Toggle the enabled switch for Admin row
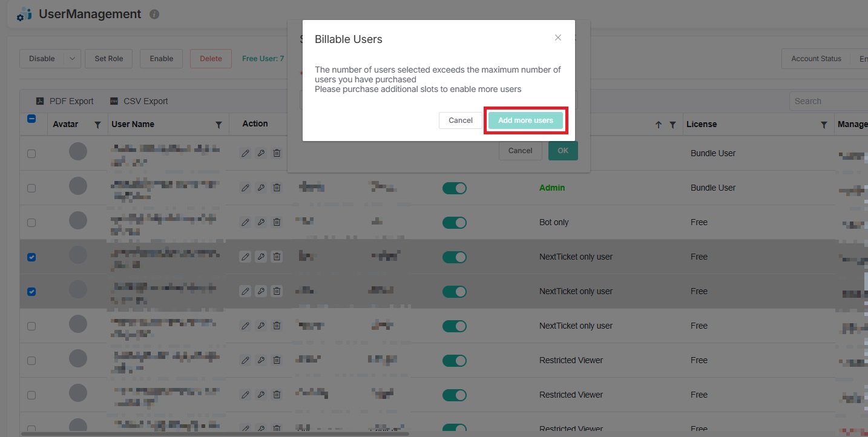Image resolution: width=868 pixels, height=437 pixels. coord(454,188)
